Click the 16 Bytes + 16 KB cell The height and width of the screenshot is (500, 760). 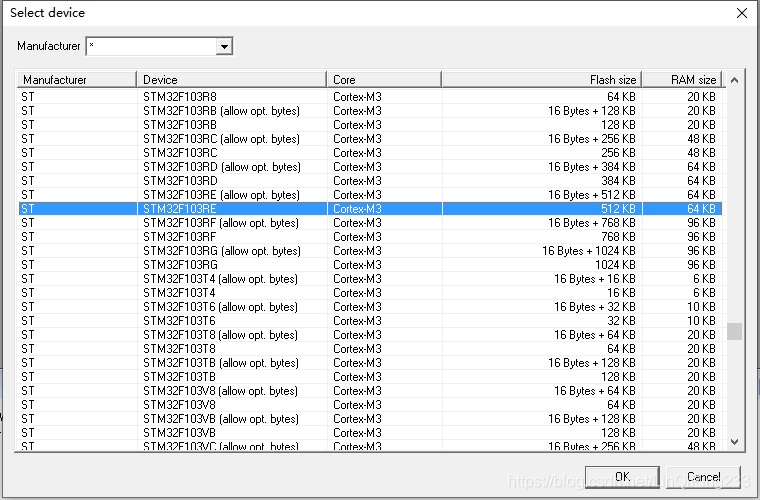coord(595,279)
